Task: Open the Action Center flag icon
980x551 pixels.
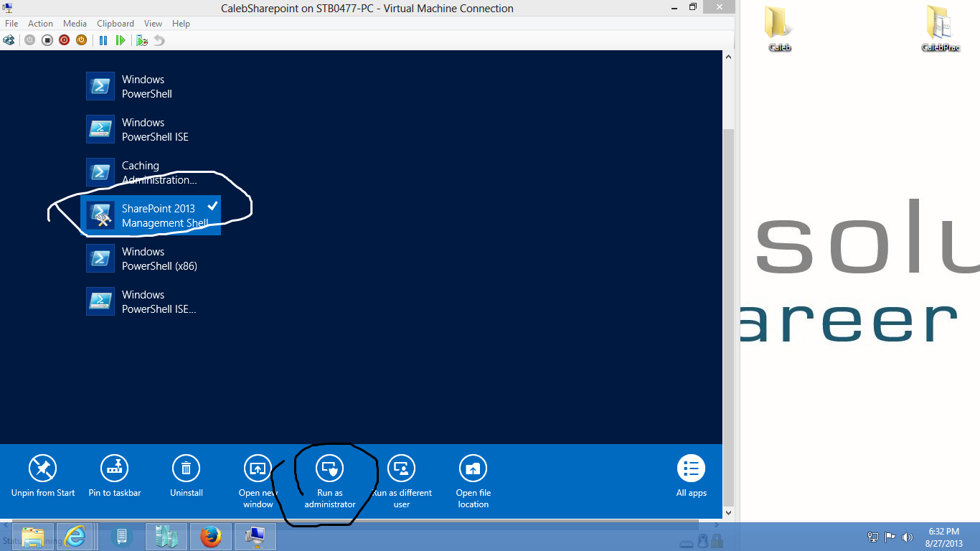Action: (890, 537)
